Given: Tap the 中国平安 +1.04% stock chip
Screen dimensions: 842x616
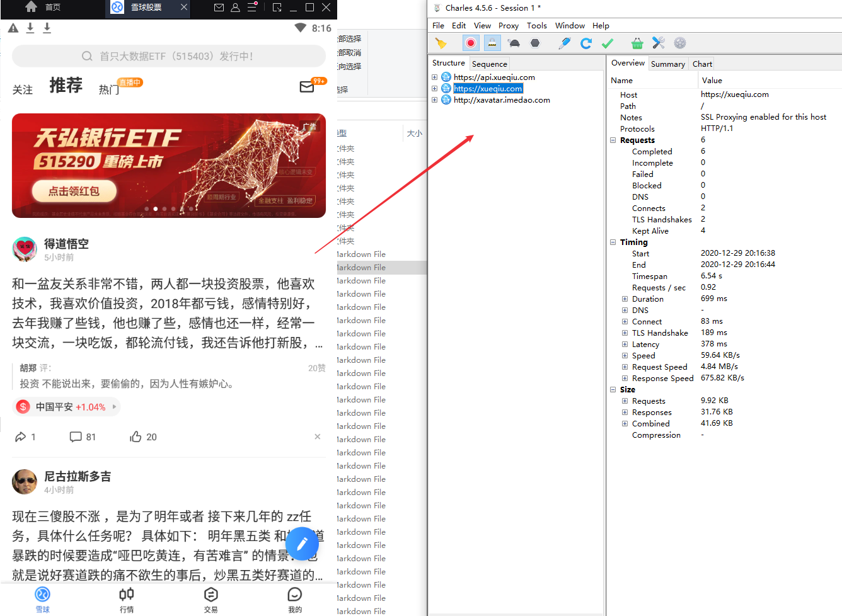Looking at the screenshot, I should pyautogui.click(x=66, y=407).
